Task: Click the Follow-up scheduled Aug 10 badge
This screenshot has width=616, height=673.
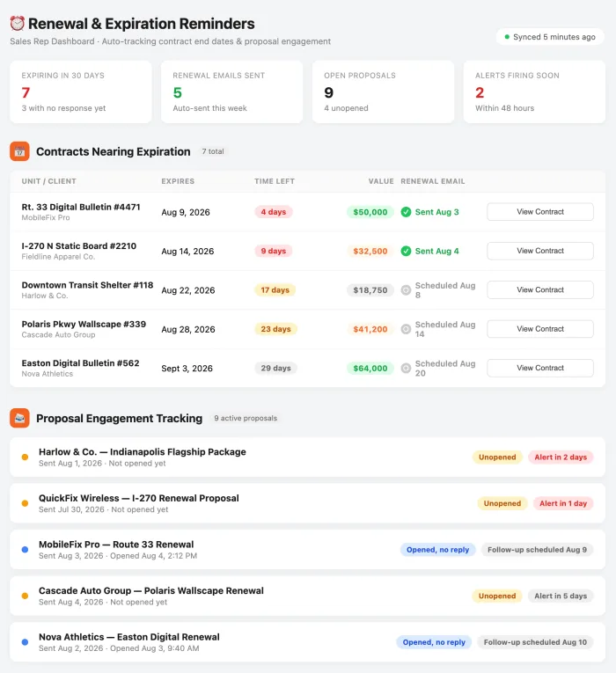Action: click(535, 642)
